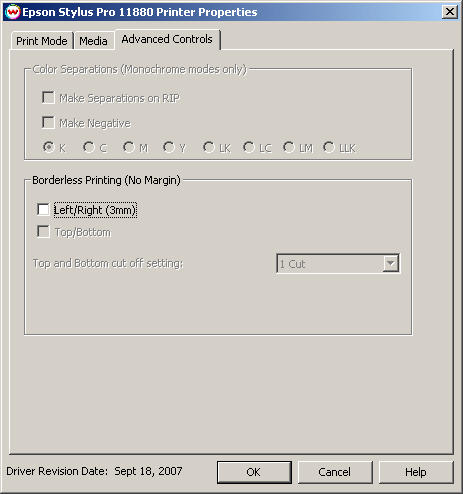Open Help for printer properties
This screenshot has width=463, height=494.
click(416, 472)
